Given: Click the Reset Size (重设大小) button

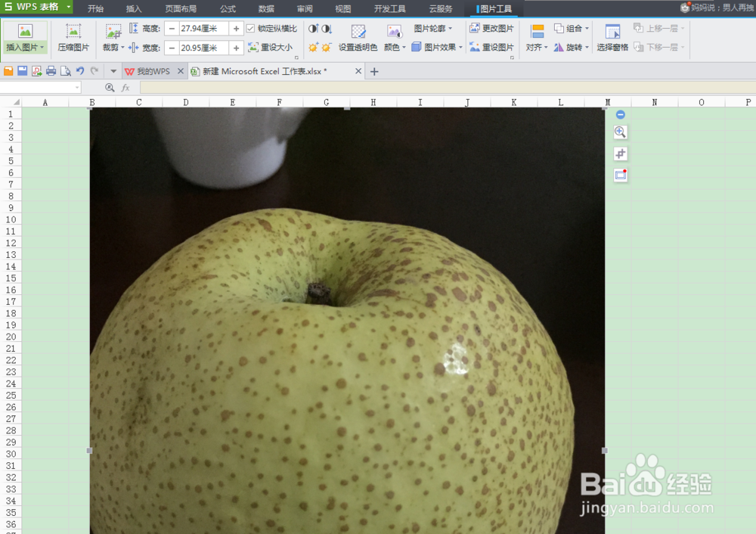Looking at the screenshot, I should click(271, 47).
